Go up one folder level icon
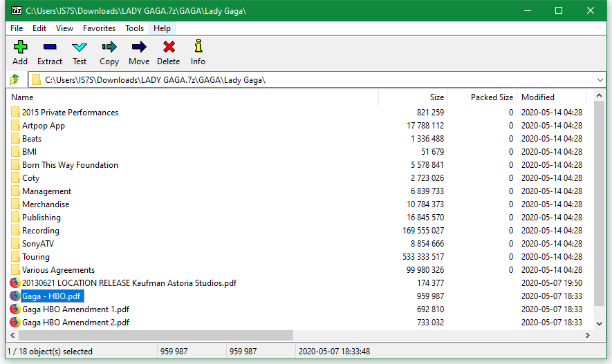 [15, 80]
